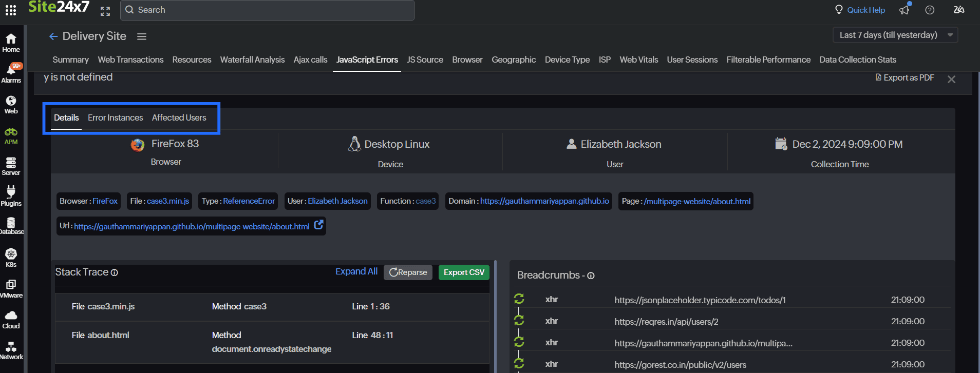Screen dimensions: 980x373
Task: Open the JS Source tab
Action: 425,60
